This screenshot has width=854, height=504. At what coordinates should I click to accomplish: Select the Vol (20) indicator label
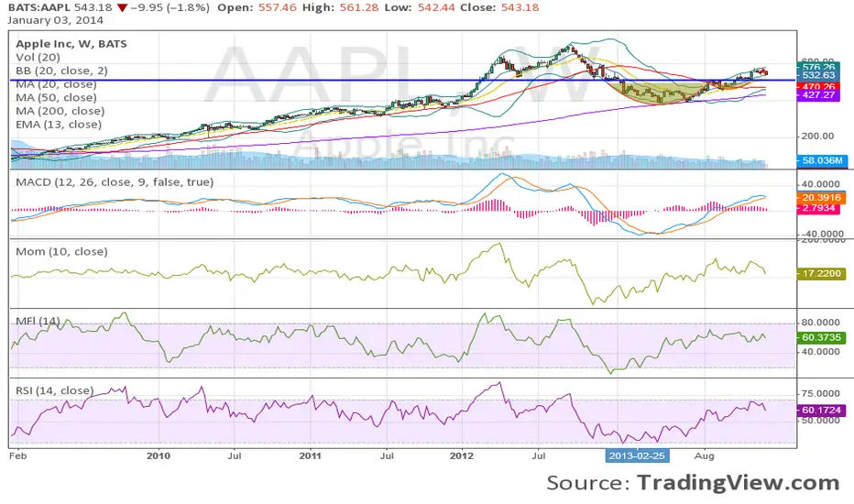click(38, 57)
